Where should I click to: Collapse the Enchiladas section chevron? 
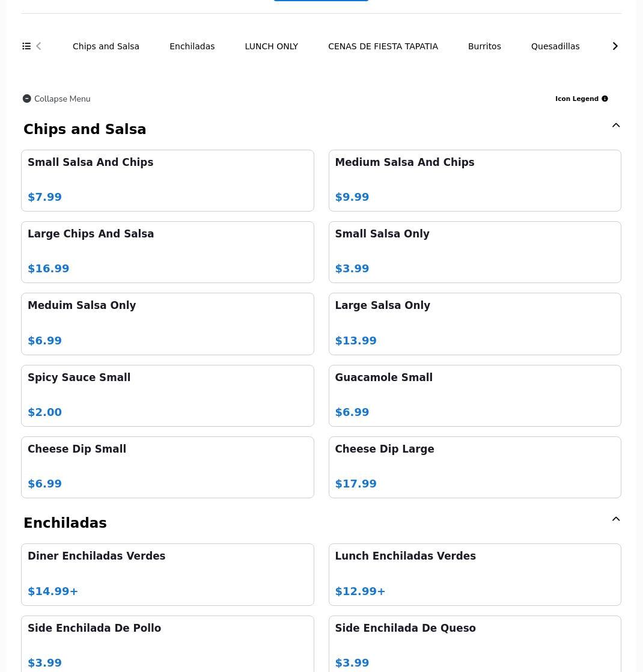[x=615, y=519]
